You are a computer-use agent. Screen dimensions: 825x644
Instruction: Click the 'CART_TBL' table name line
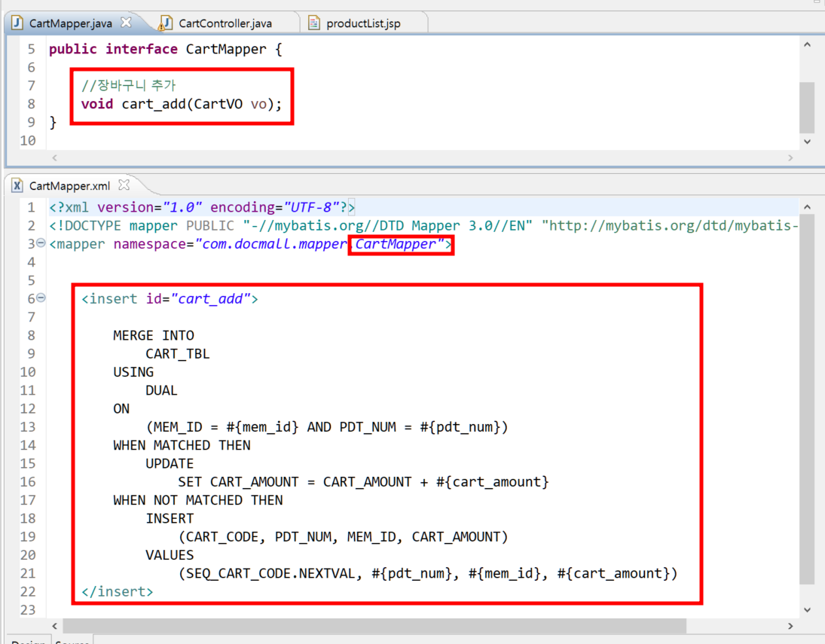point(178,354)
